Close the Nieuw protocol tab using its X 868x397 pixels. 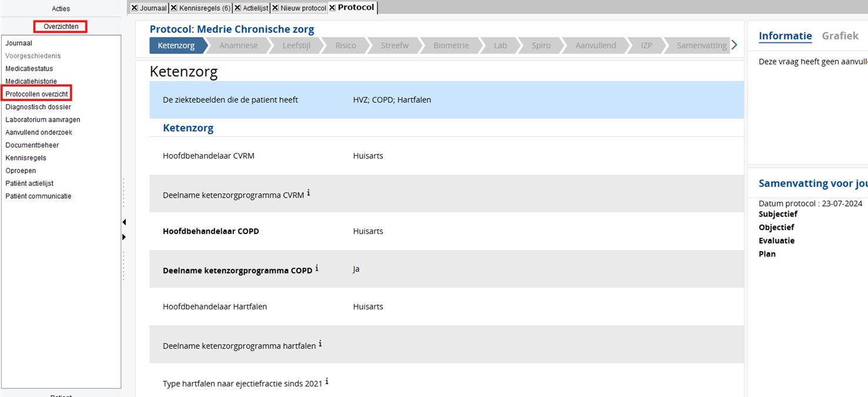(x=275, y=8)
